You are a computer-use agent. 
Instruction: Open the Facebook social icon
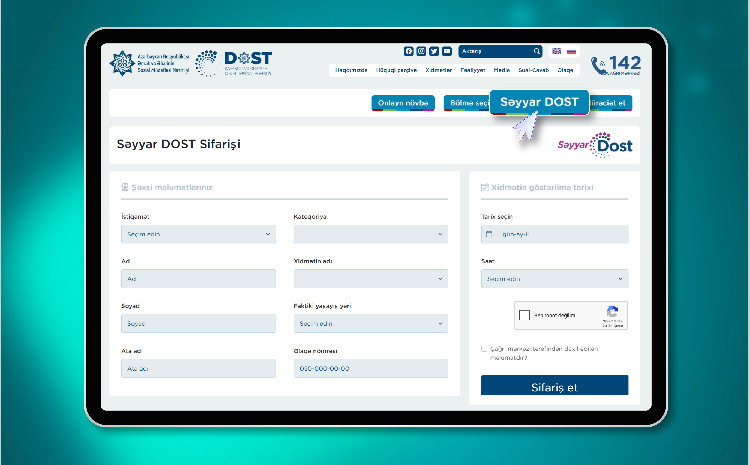[408, 51]
